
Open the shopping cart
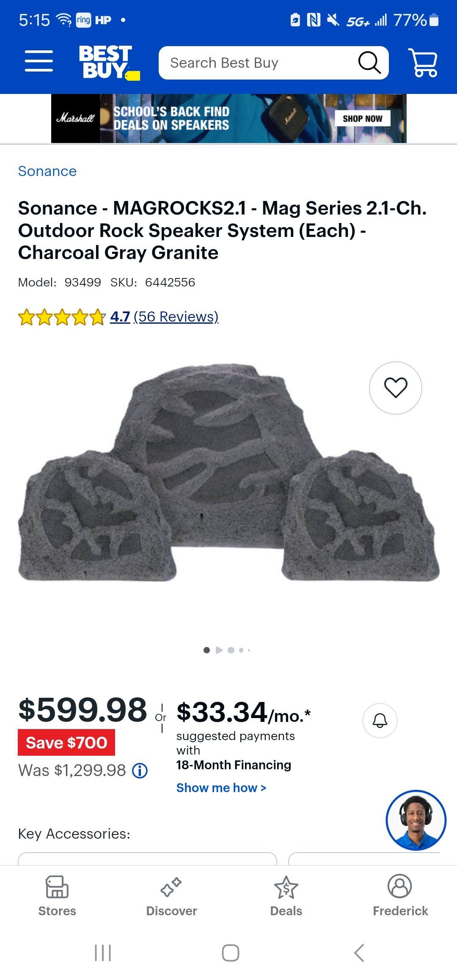(x=423, y=63)
